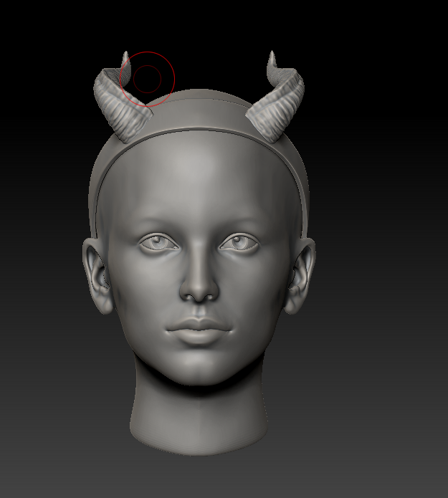Click the bridge of the nose between eyes
Image resolution: width=448 pixels, height=498 pixels.
(x=199, y=245)
